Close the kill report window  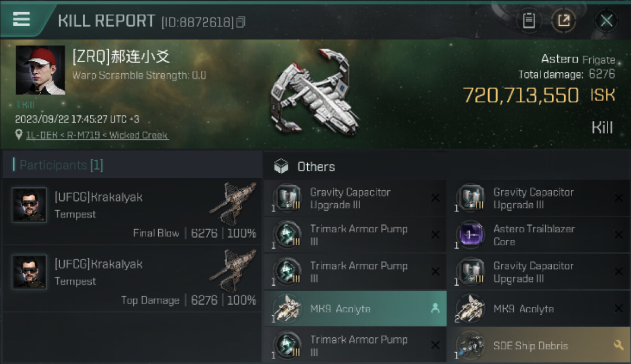coord(606,21)
